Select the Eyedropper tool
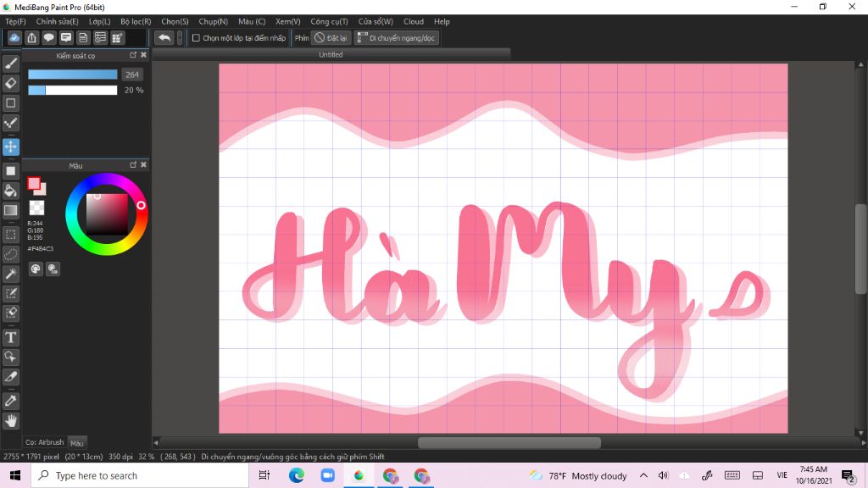 [11, 400]
